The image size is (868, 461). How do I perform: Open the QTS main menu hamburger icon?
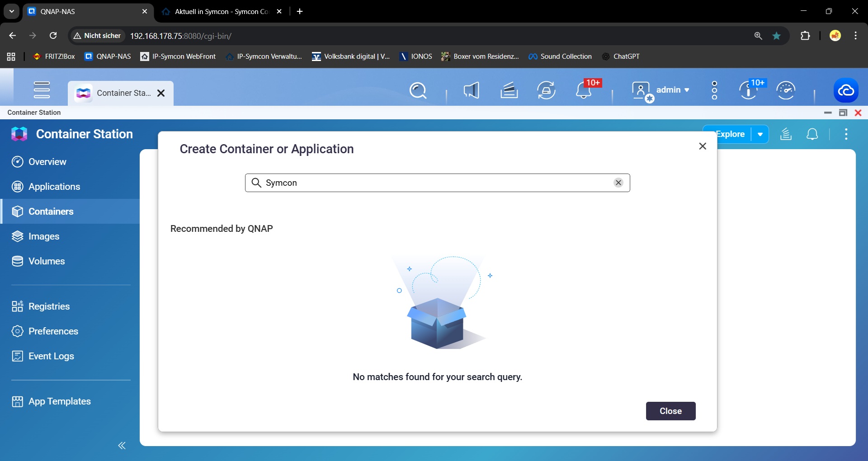click(42, 90)
